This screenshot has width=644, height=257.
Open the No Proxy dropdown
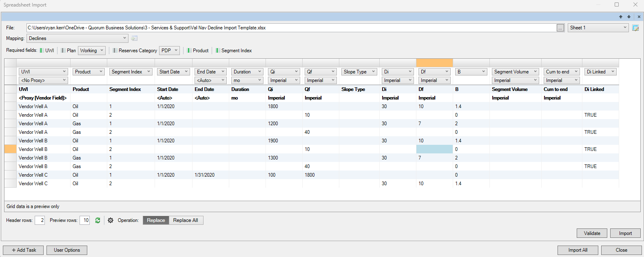click(x=43, y=80)
